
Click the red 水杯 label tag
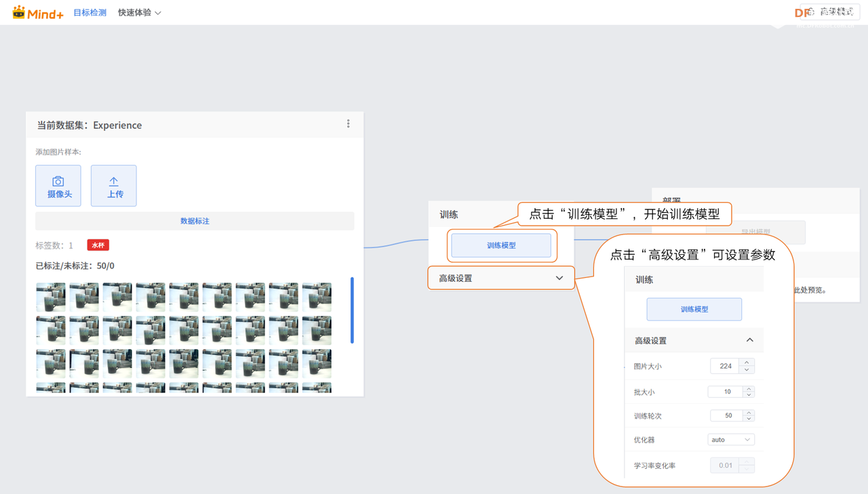pos(98,245)
